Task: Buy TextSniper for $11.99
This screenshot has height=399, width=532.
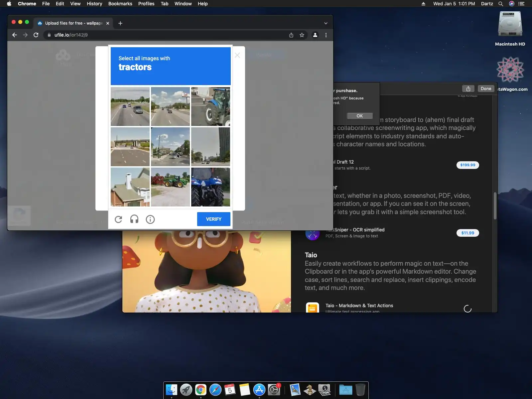Action: 468,233
